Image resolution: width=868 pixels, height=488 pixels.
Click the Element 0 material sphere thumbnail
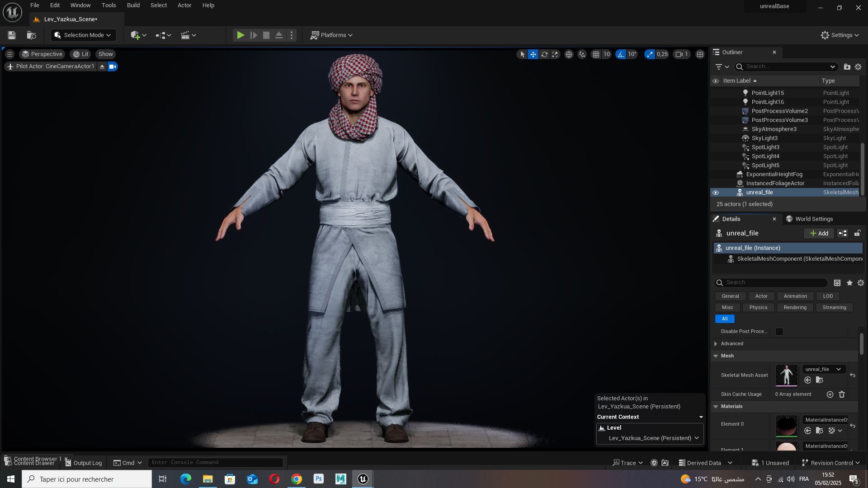pos(787,426)
